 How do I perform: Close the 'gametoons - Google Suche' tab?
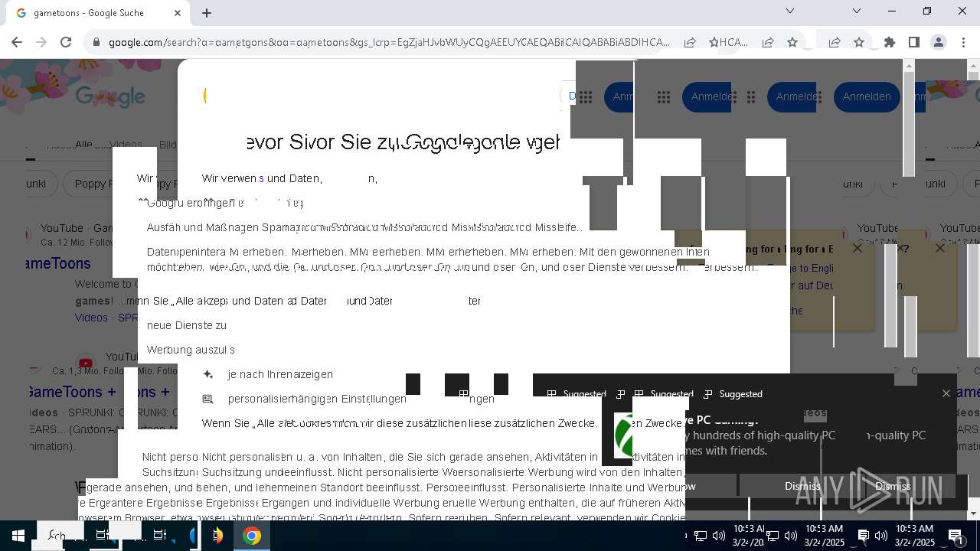[x=178, y=13]
